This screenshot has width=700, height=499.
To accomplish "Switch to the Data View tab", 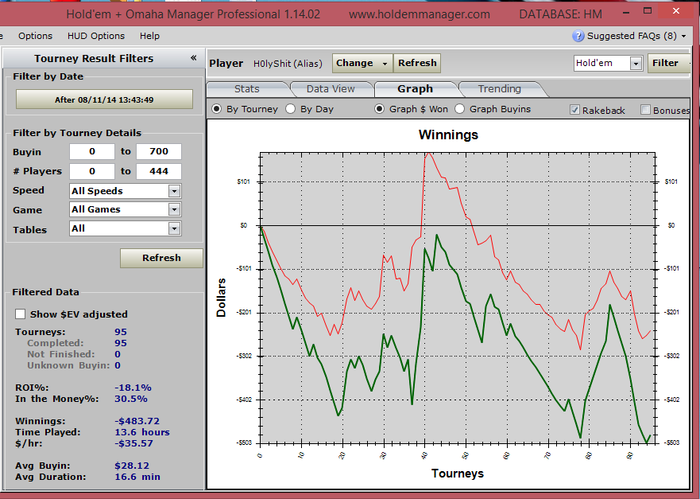I will [x=330, y=89].
